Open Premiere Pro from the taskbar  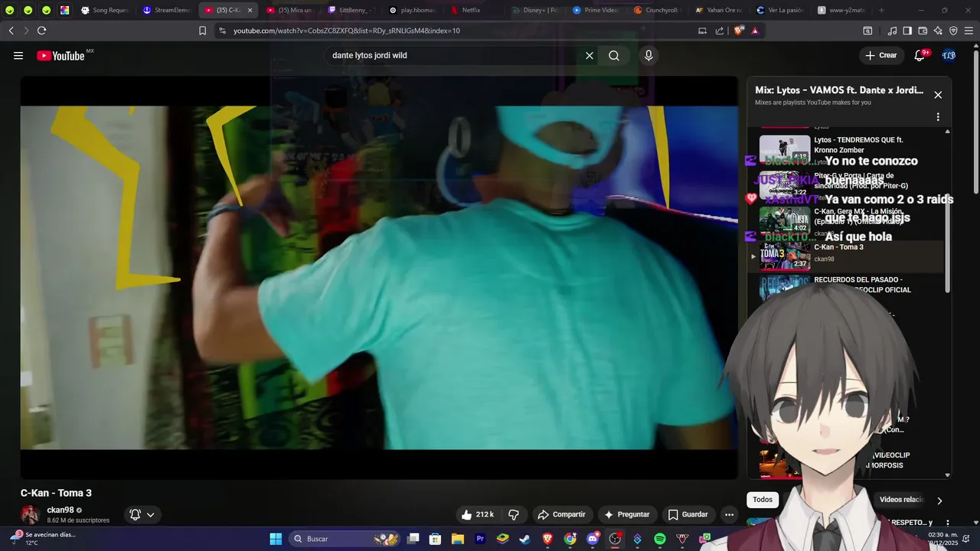point(480,539)
